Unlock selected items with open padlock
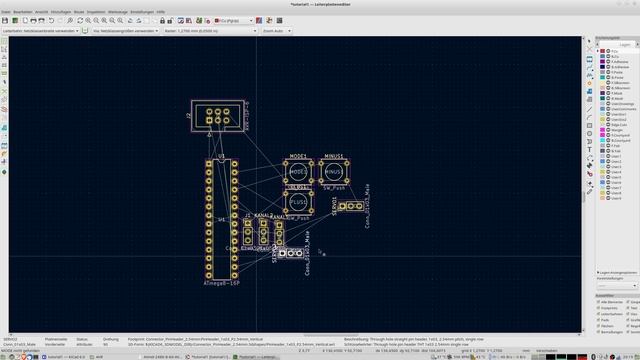This screenshot has height=360, width=640. [170, 20]
